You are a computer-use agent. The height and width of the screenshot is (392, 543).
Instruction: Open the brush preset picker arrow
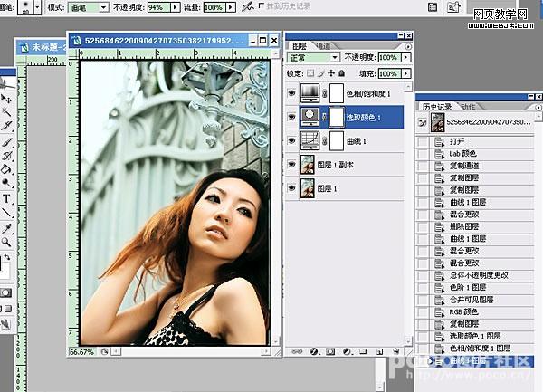37,7
